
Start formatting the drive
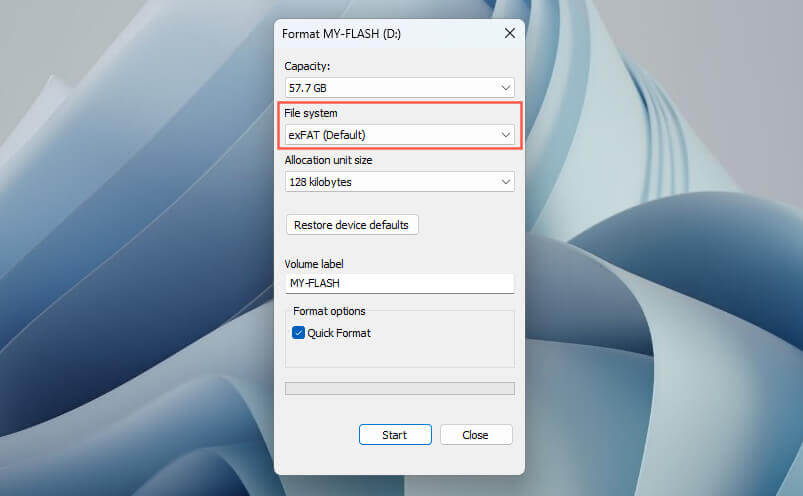tap(395, 435)
